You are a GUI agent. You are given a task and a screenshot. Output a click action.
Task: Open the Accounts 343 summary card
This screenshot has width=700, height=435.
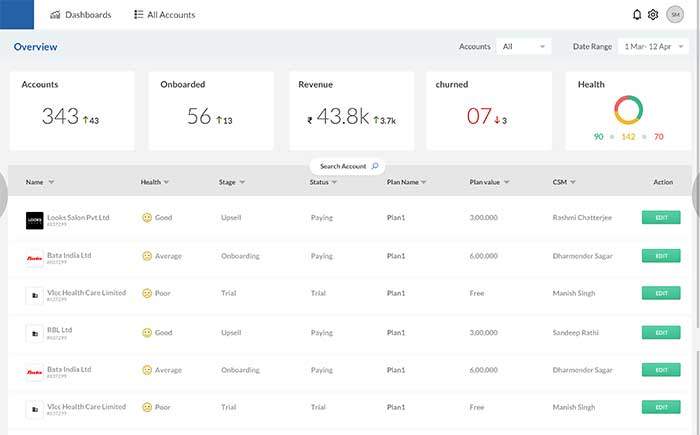click(72, 110)
